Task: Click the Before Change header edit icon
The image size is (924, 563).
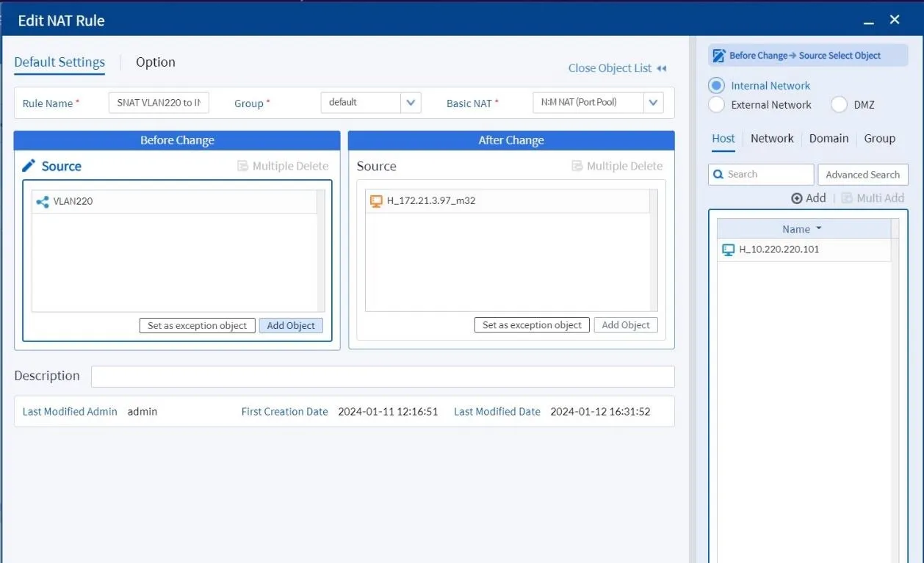Action: 718,56
